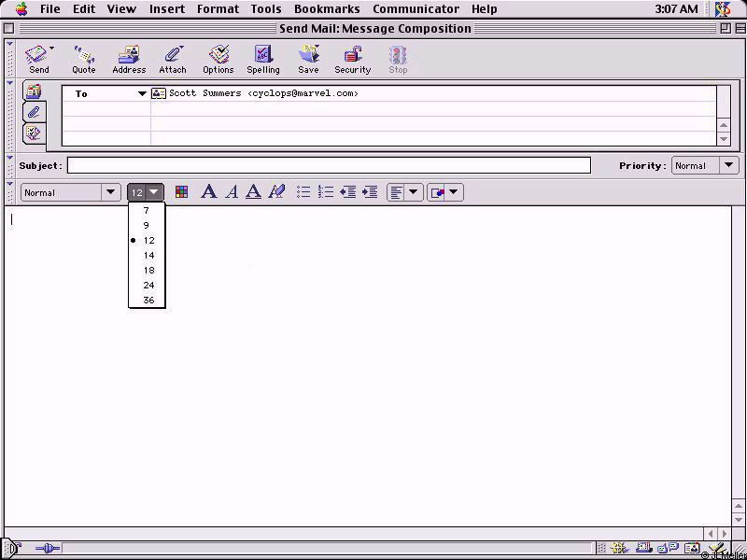Open the Edit menu
Viewport: 747px width, 560px height.
84,9
